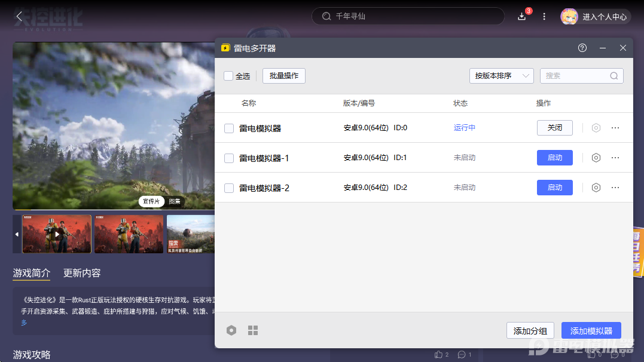644x362 pixels.
Task: Click the 搜索 input field
Action: point(575,76)
